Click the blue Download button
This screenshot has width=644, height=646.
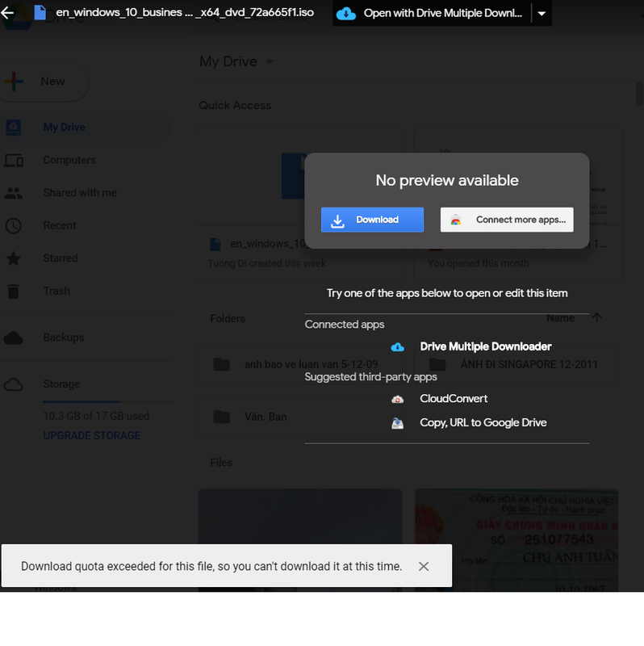click(x=372, y=220)
